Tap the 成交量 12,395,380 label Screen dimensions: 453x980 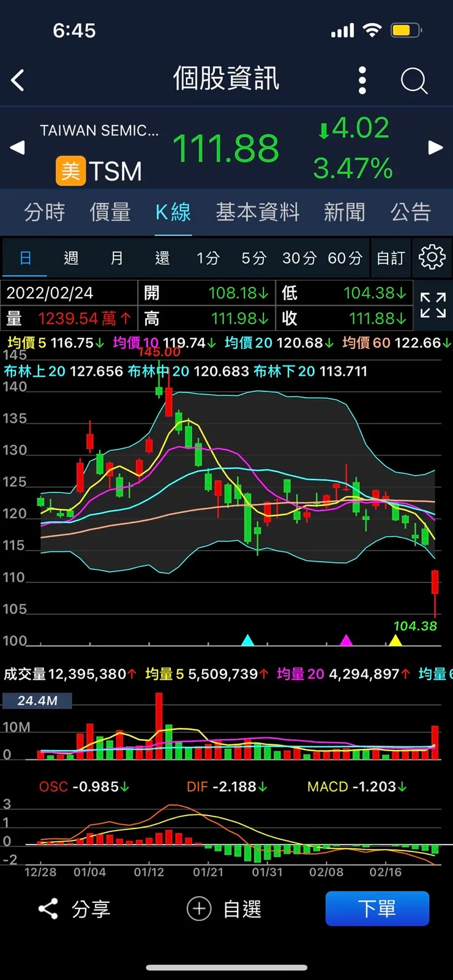(70, 674)
